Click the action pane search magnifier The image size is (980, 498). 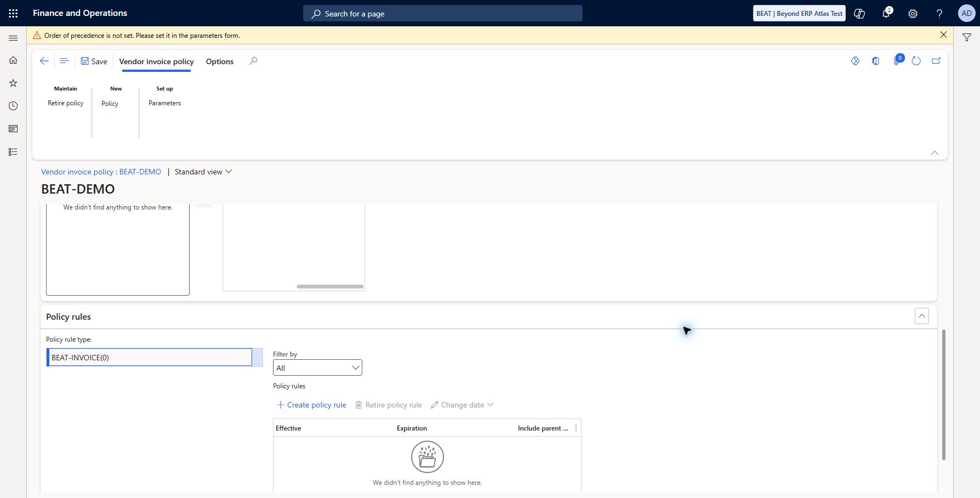253,61
